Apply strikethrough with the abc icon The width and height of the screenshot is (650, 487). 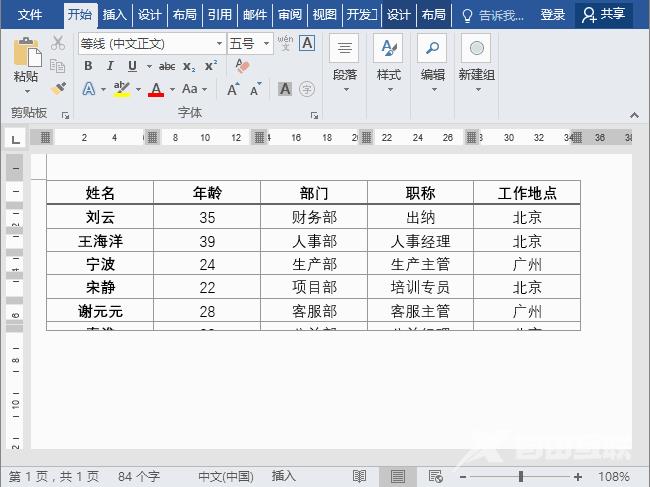(167, 66)
